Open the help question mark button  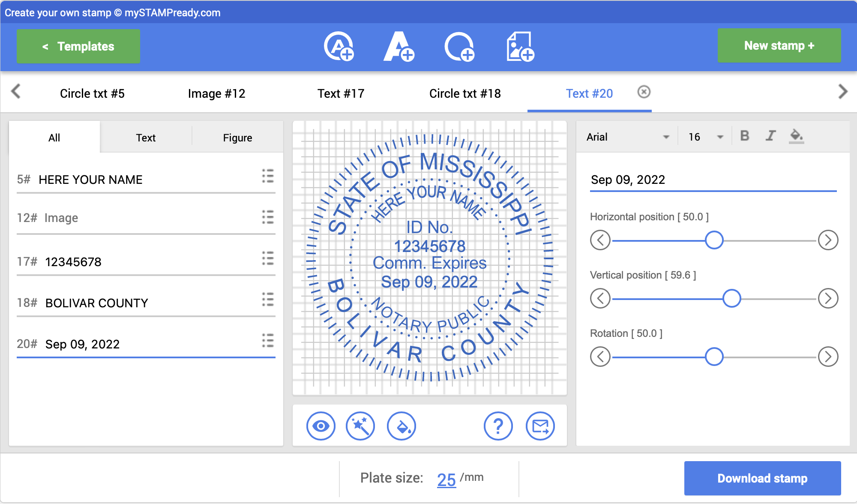[x=498, y=426]
